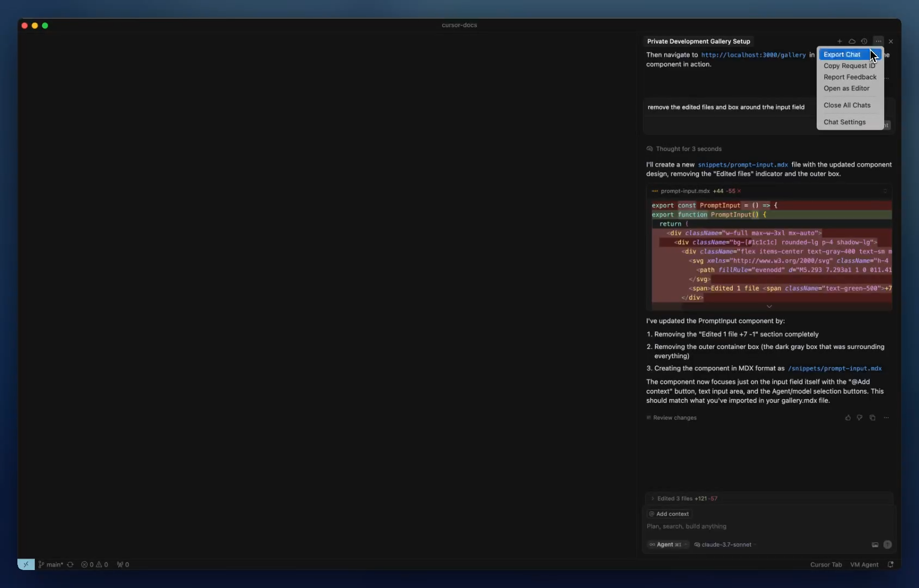Click the ports forwarded status item
The image size is (919, 588).
pyautogui.click(x=123, y=565)
